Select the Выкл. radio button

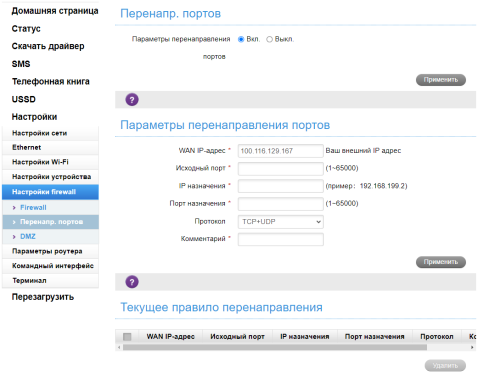(x=269, y=39)
